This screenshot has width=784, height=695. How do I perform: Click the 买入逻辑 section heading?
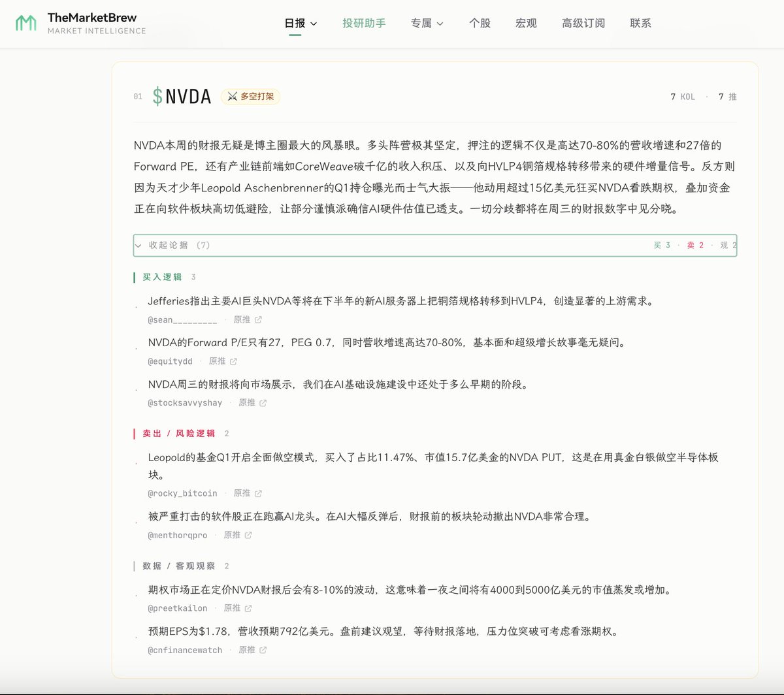pyautogui.click(x=162, y=277)
